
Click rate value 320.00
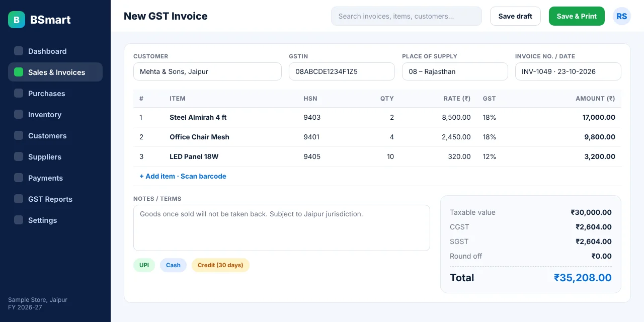[459, 156]
